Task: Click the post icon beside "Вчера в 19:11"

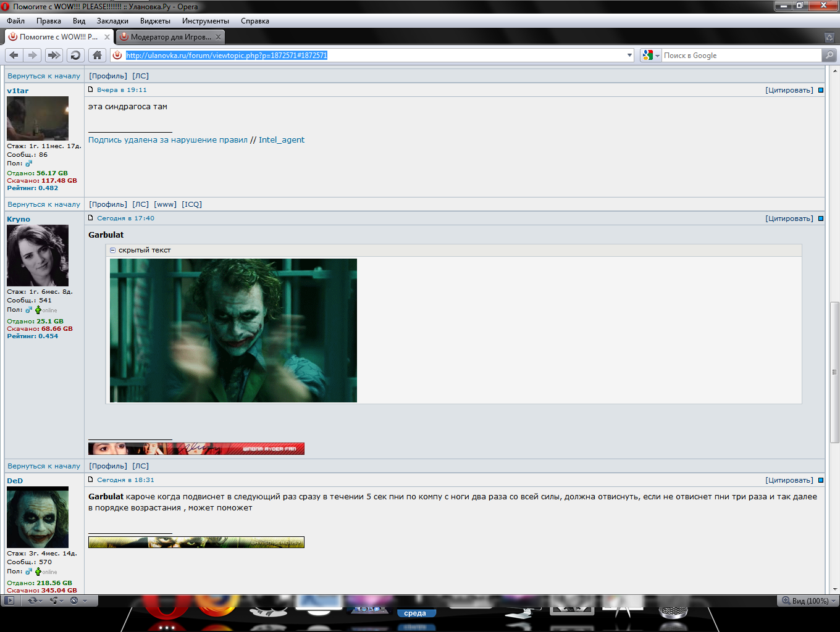Action: pos(91,90)
